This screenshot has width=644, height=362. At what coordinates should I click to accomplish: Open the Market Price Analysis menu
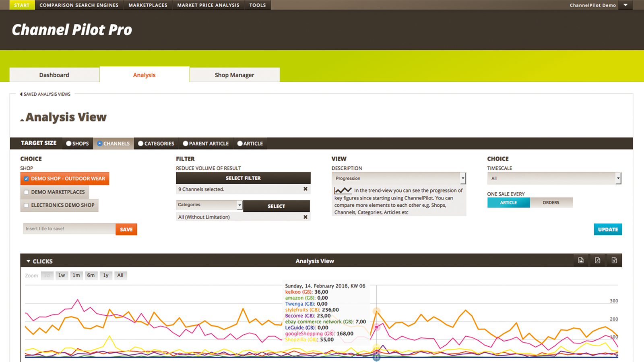point(208,5)
